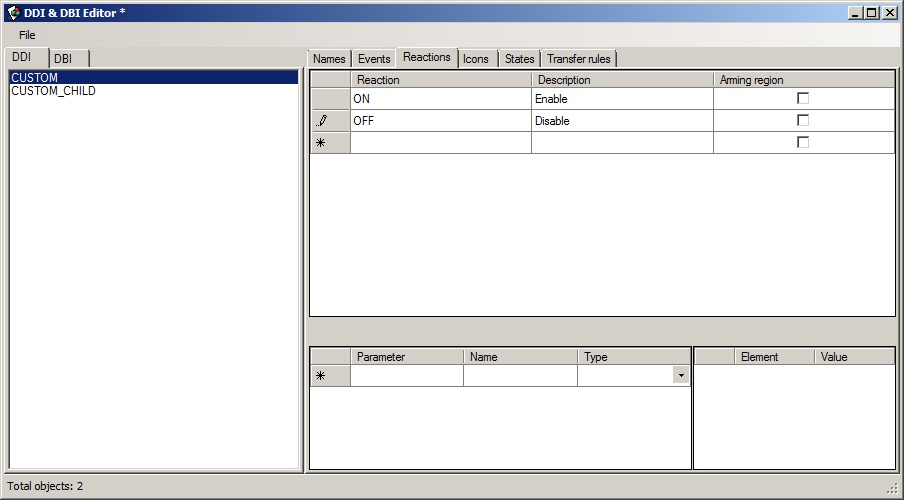Open the File menu
904x500 pixels.
[x=27, y=35]
